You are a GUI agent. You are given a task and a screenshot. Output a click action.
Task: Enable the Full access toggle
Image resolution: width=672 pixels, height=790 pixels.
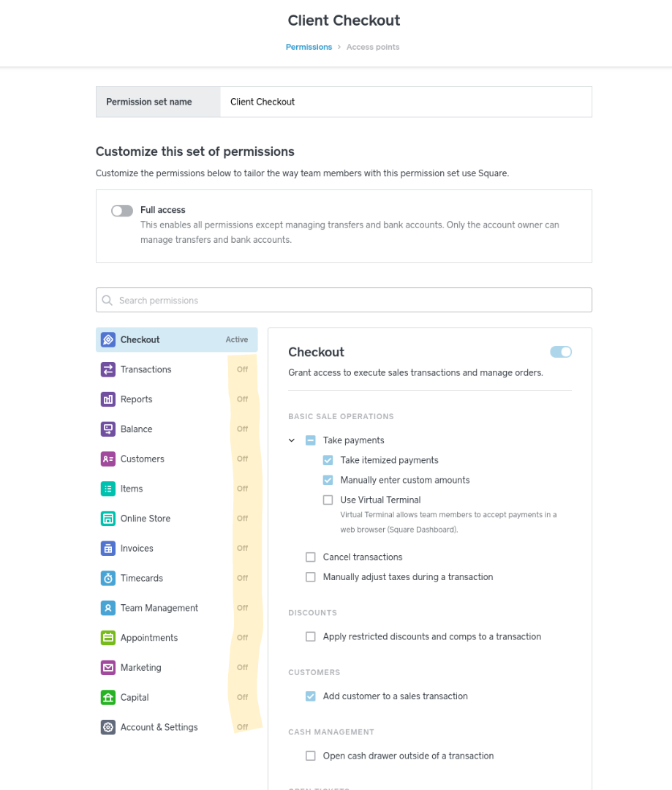[122, 211]
